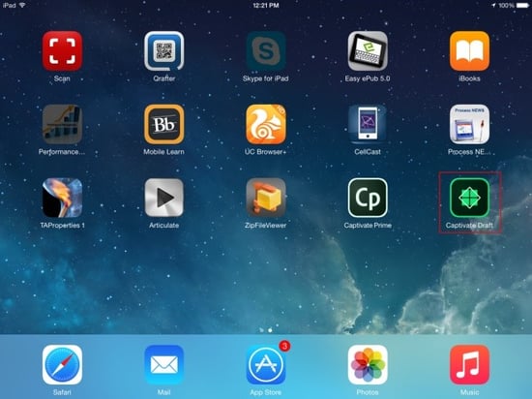Open the Process NEWS app
Image resolution: width=532 pixels, height=399 pixels.
pos(469,124)
